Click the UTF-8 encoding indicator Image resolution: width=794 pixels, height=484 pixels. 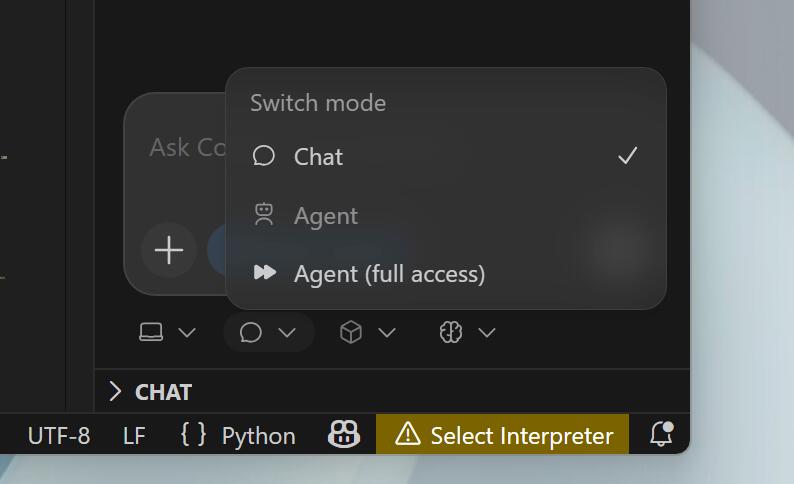58,436
